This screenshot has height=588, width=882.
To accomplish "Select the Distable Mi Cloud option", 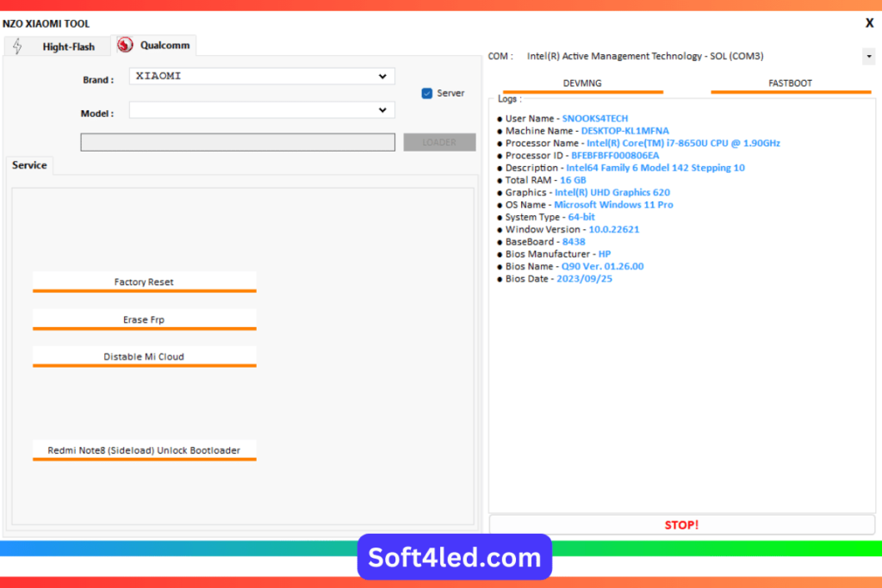I will tap(144, 356).
